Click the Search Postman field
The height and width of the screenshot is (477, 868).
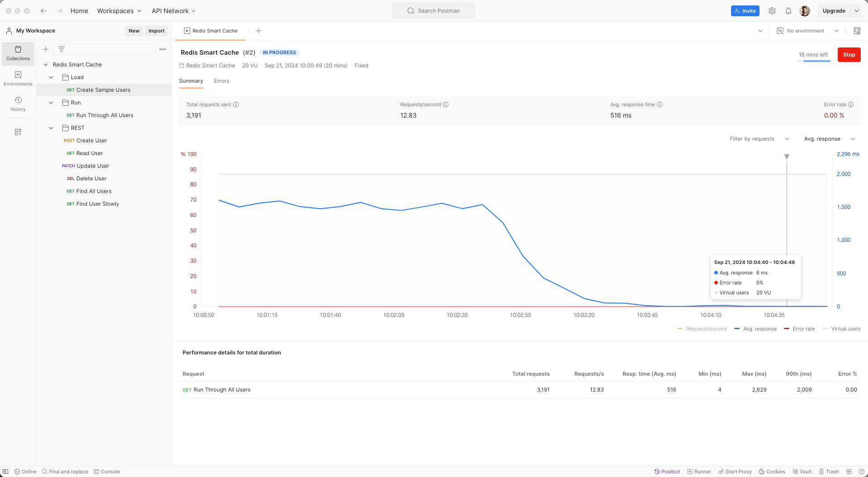(434, 11)
